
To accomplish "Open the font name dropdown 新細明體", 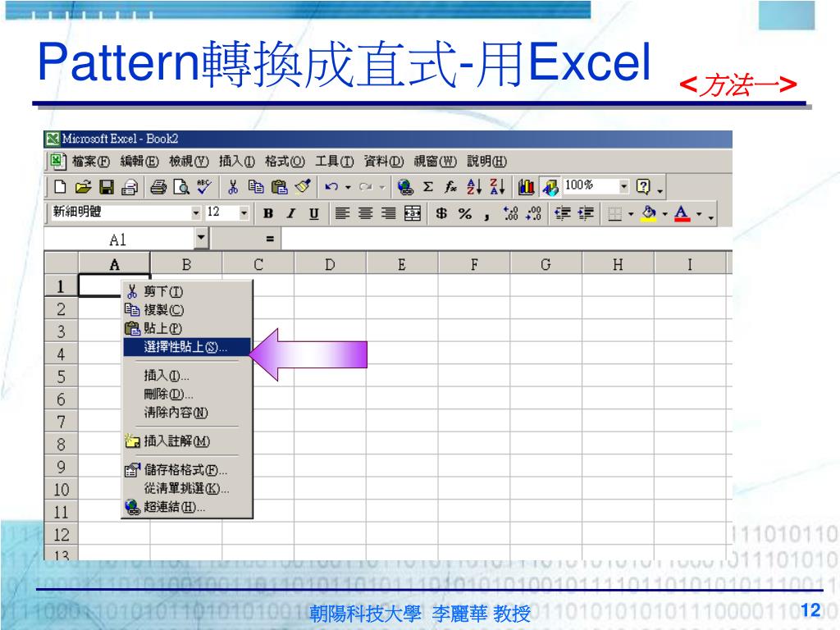I will (x=196, y=213).
